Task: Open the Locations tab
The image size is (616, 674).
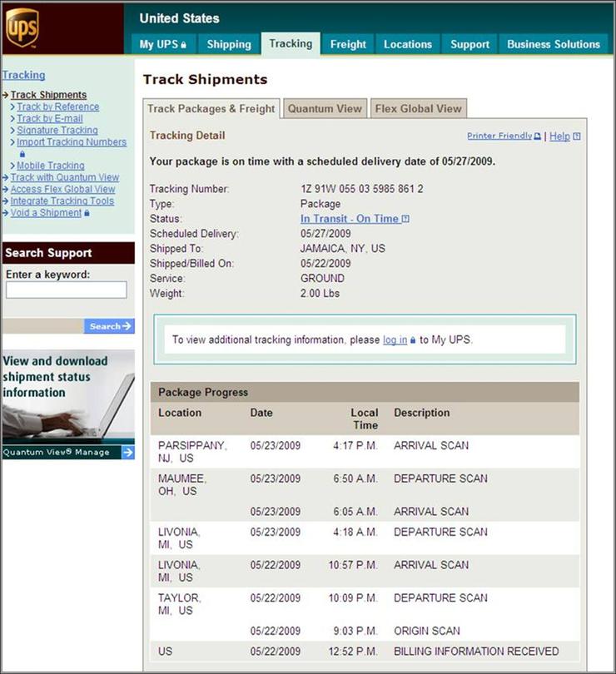Action: coord(408,44)
